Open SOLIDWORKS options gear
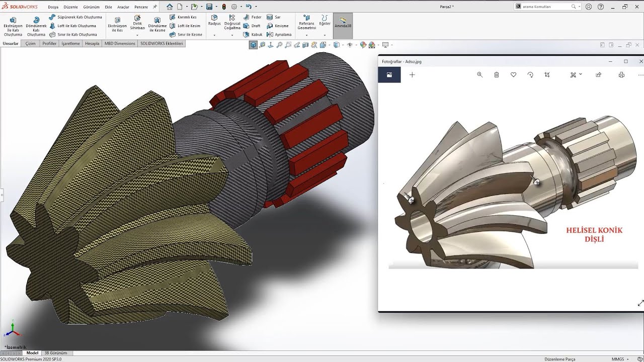 click(x=234, y=7)
